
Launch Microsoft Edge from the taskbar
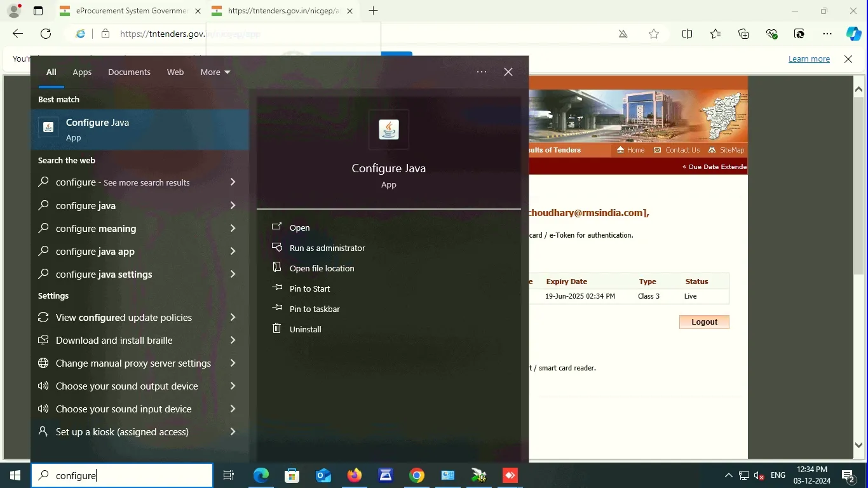[x=261, y=475]
